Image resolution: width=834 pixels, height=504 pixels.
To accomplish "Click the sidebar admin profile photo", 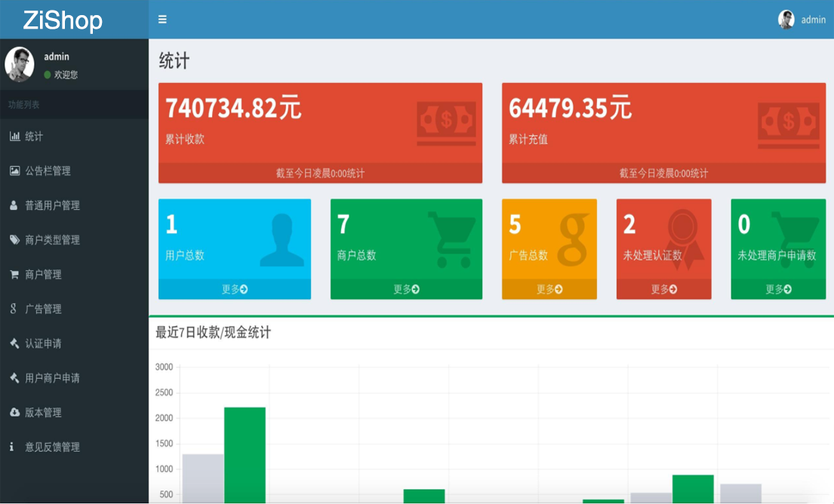I will pos(19,64).
